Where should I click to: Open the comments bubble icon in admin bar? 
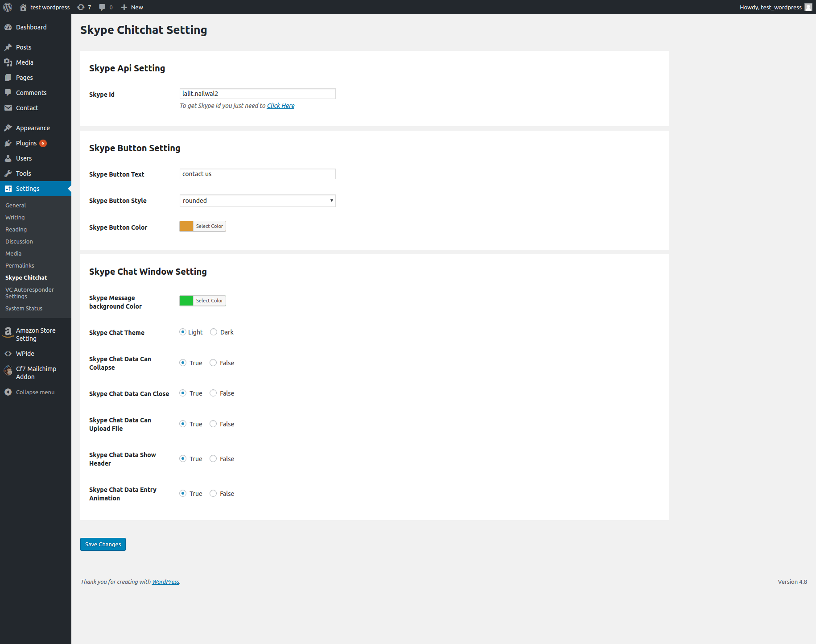(102, 7)
